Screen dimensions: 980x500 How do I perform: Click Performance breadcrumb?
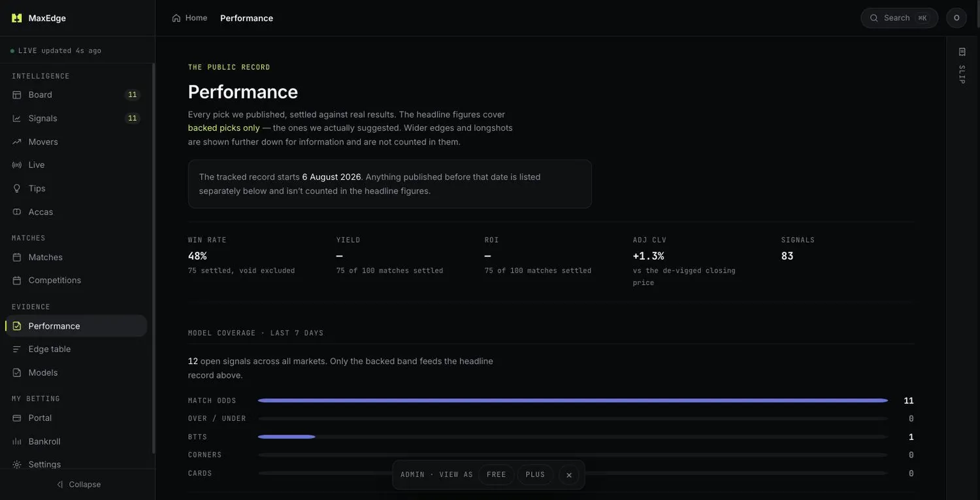pos(247,18)
